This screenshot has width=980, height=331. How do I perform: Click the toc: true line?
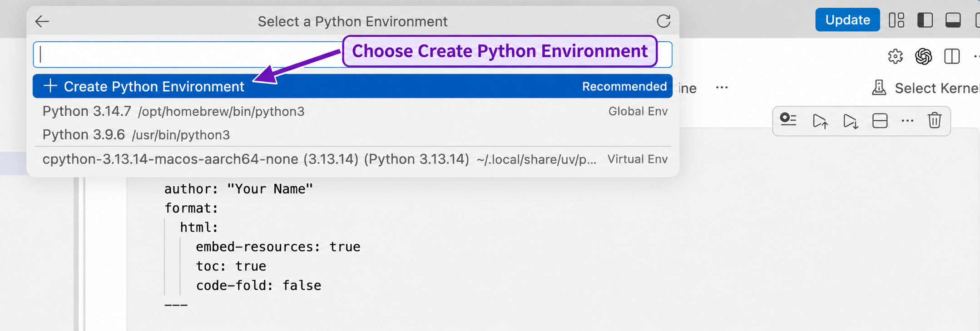[x=231, y=266]
